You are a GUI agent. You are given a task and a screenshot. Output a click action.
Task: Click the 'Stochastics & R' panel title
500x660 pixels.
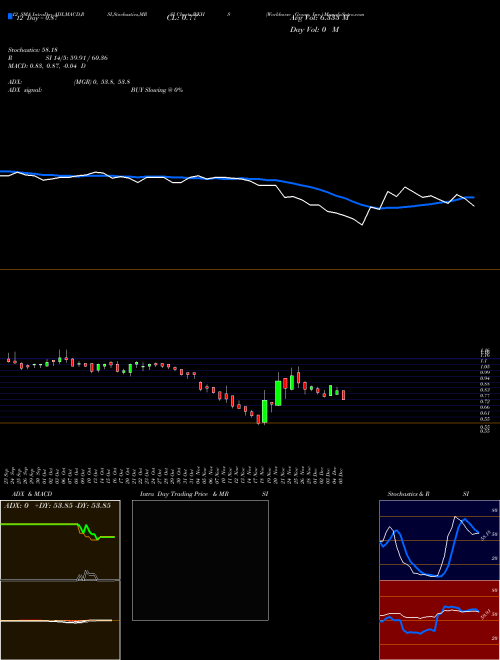click(x=409, y=494)
